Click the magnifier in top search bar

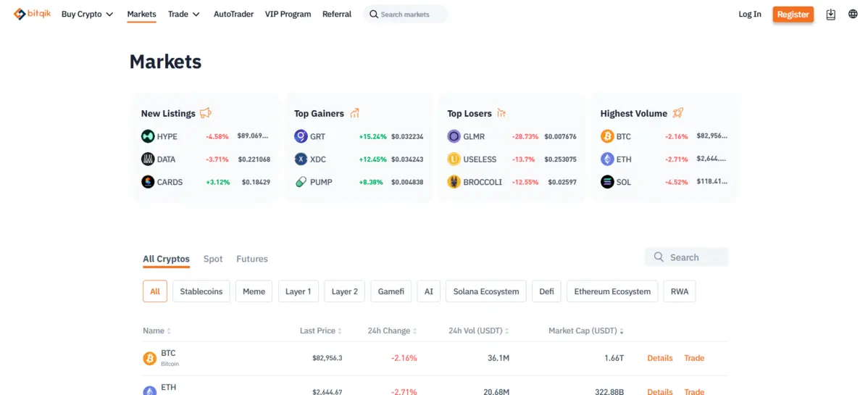point(374,14)
